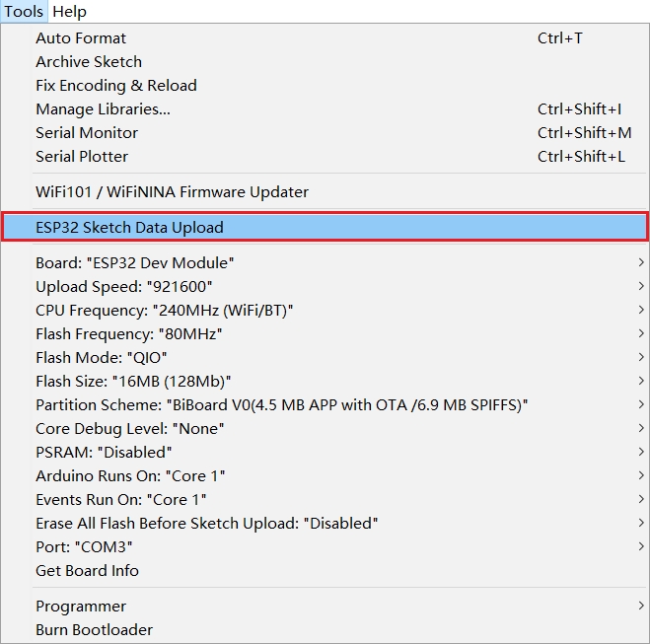Open the Tools menu
This screenshot has width=650, height=644.
[24, 12]
